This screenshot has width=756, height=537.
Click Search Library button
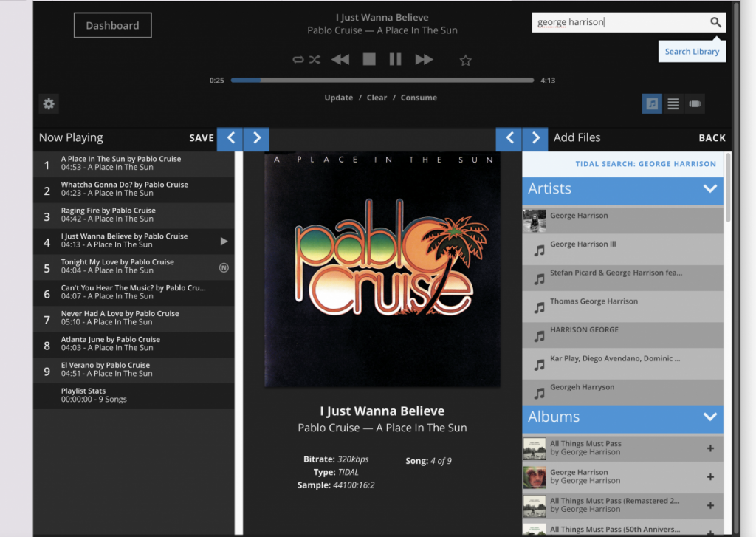692,52
